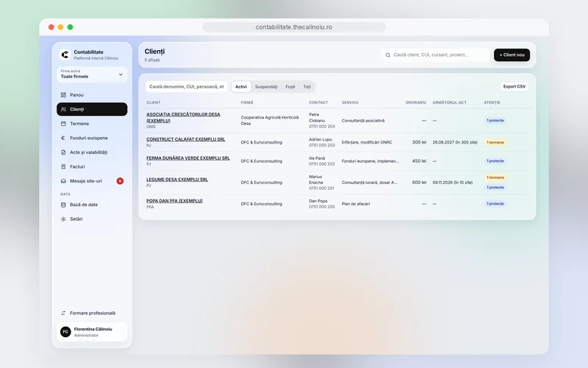Open the Bază de date icon
The width and height of the screenshot is (588, 368).
coord(63,205)
